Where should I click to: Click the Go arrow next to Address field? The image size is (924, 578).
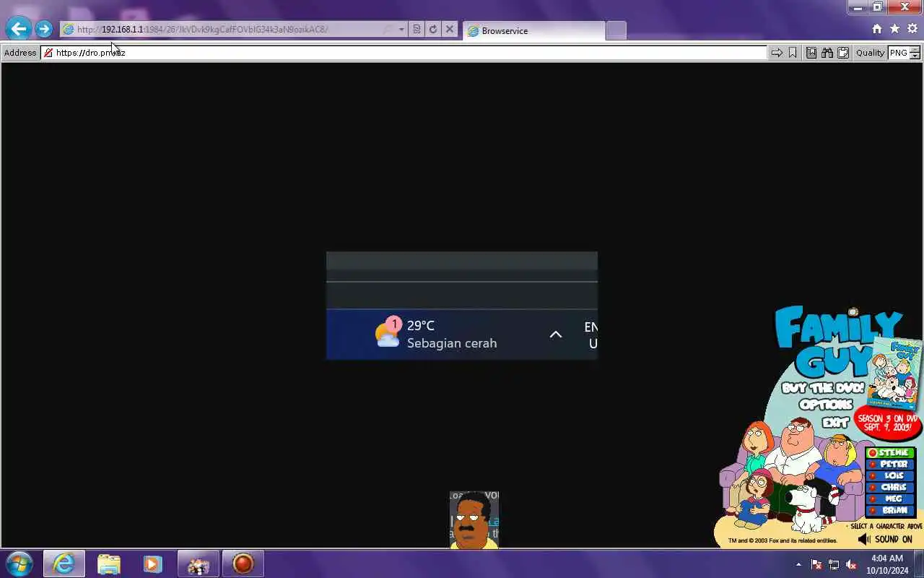[x=777, y=53]
